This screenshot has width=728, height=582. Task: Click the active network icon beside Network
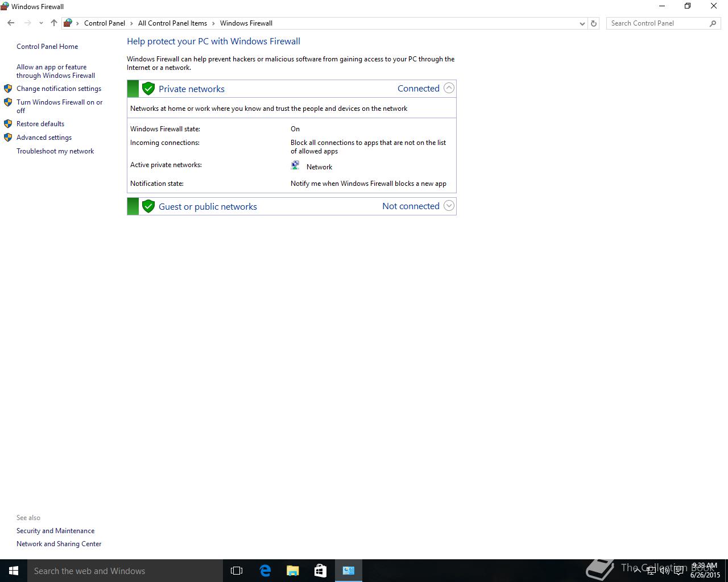(295, 165)
